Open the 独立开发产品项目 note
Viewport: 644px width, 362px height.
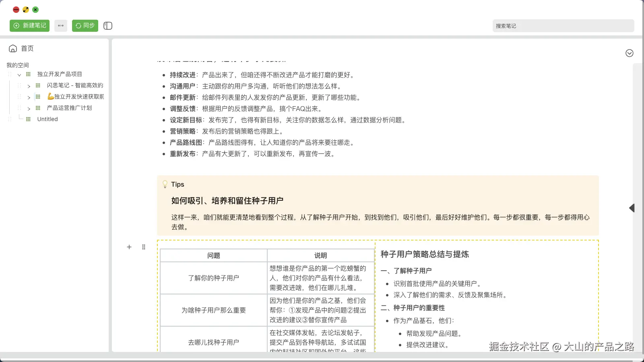(60, 74)
